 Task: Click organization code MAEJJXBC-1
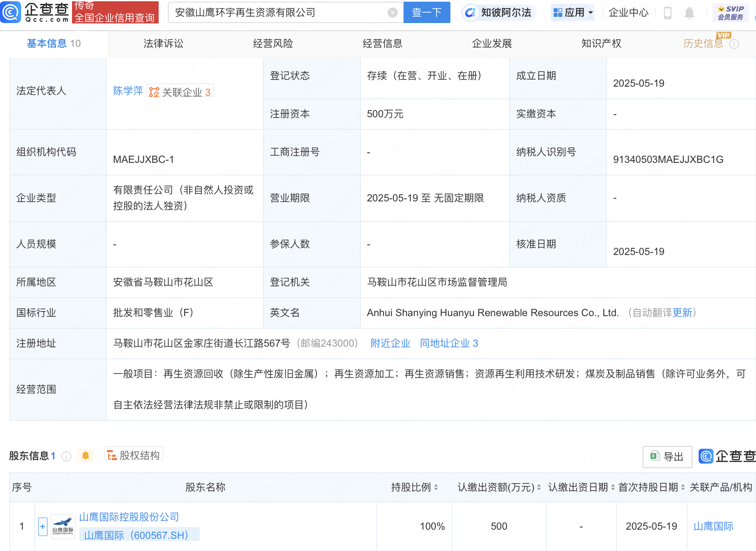[144, 160]
